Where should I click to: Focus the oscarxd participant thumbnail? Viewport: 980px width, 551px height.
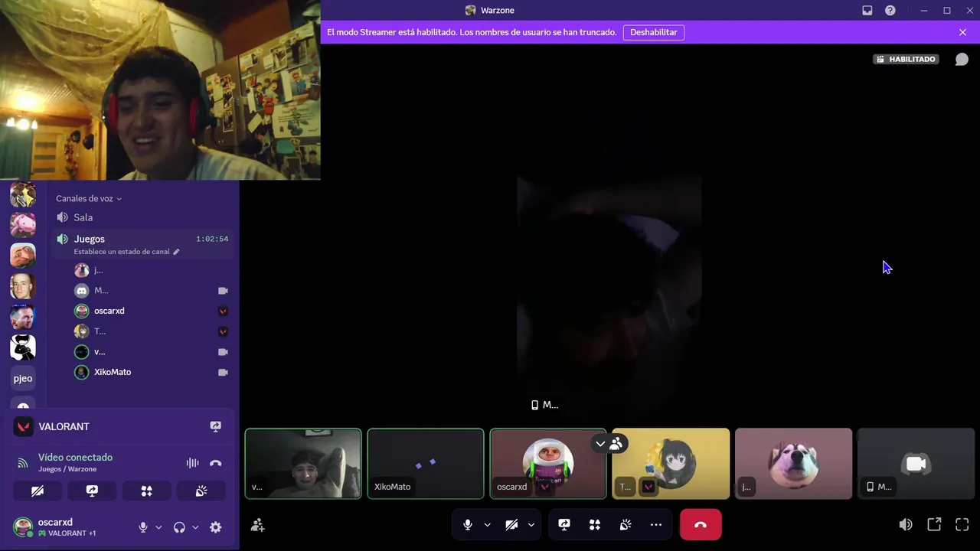point(548,464)
